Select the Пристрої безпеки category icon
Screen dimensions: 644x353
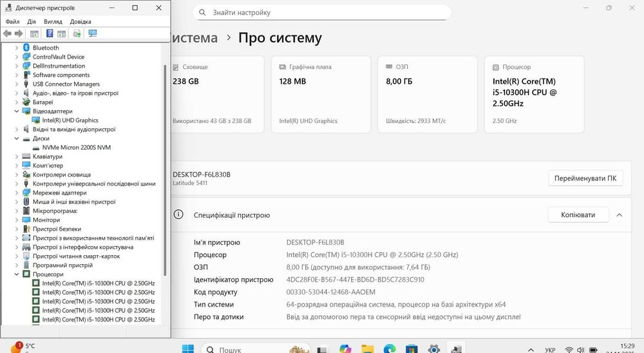click(26, 229)
